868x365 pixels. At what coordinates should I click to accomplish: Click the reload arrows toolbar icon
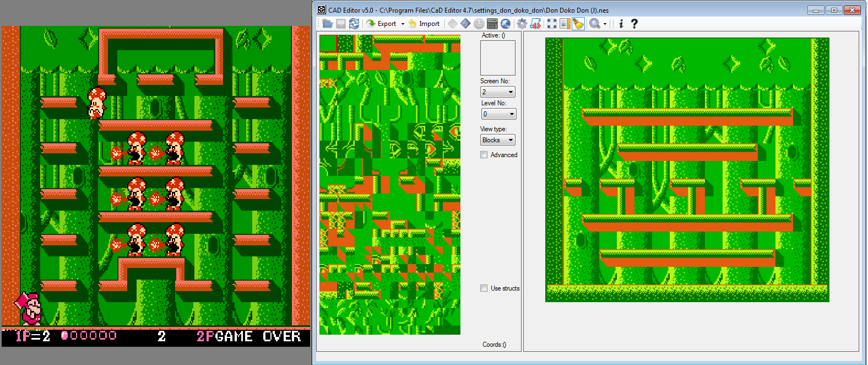tap(354, 24)
